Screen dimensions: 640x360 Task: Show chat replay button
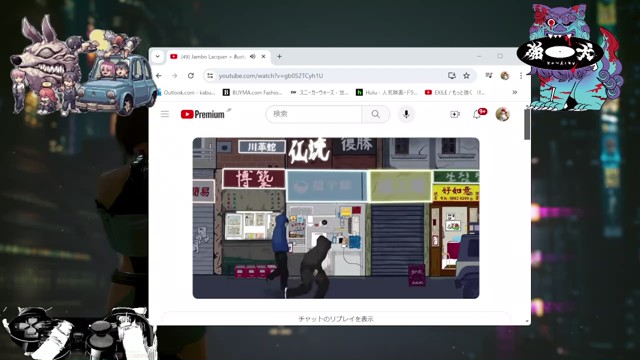[336, 319]
